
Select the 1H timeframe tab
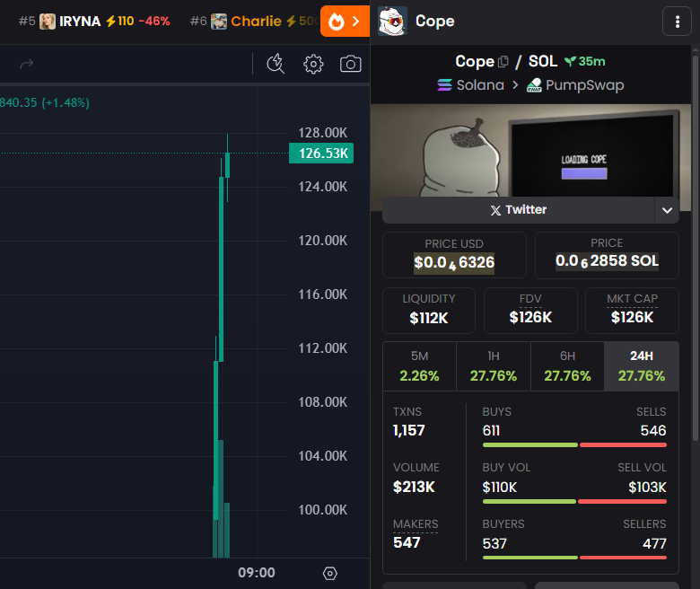click(494, 366)
